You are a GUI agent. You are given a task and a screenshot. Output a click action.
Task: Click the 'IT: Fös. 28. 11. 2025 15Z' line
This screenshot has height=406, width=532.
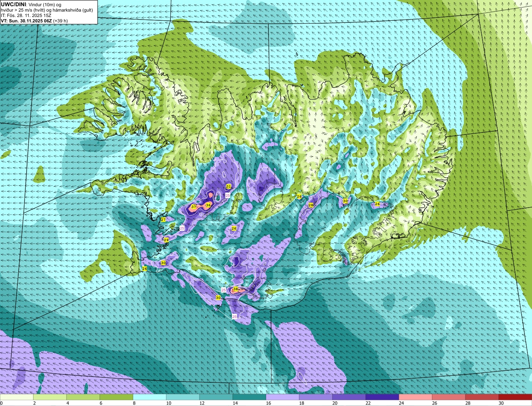pyautogui.click(x=26, y=15)
